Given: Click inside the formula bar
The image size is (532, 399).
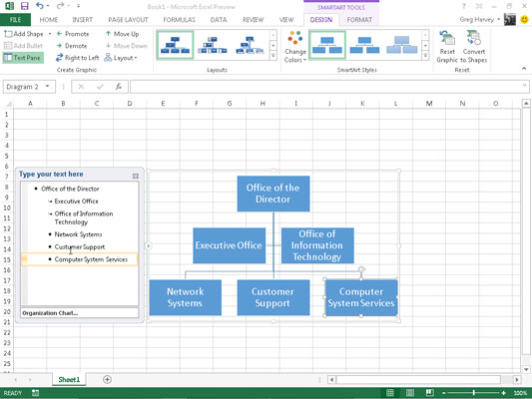Looking at the screenshot, I should click(x=325, y=87).
